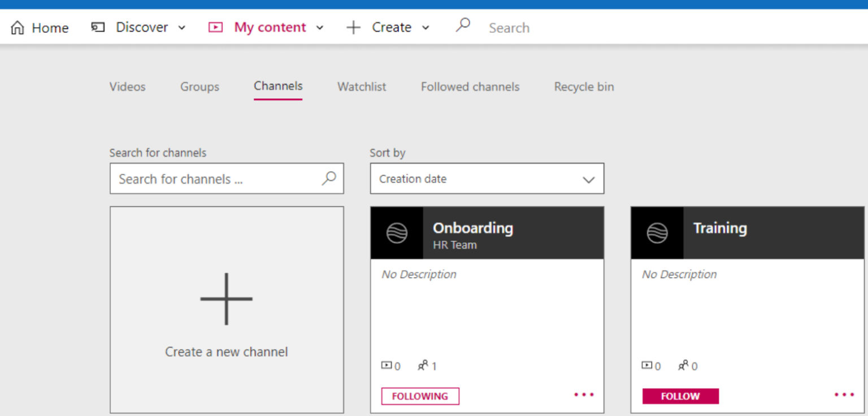Expand the My content menu chevron
Image resolution: width=868 pixels, height=416 pixels.
coord(319,28)
